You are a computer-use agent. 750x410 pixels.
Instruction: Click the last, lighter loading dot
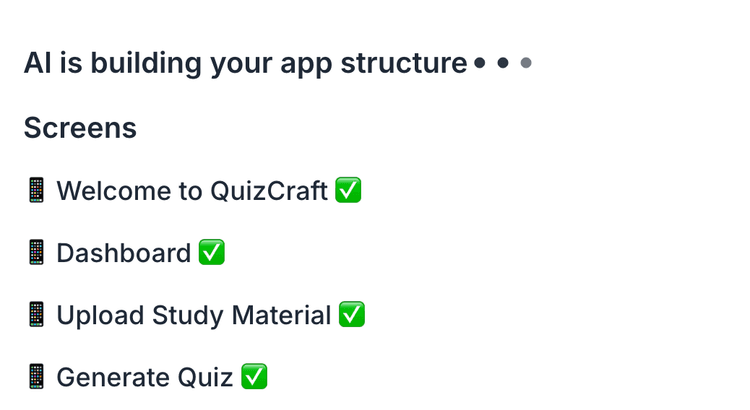(x=526, y=64)
